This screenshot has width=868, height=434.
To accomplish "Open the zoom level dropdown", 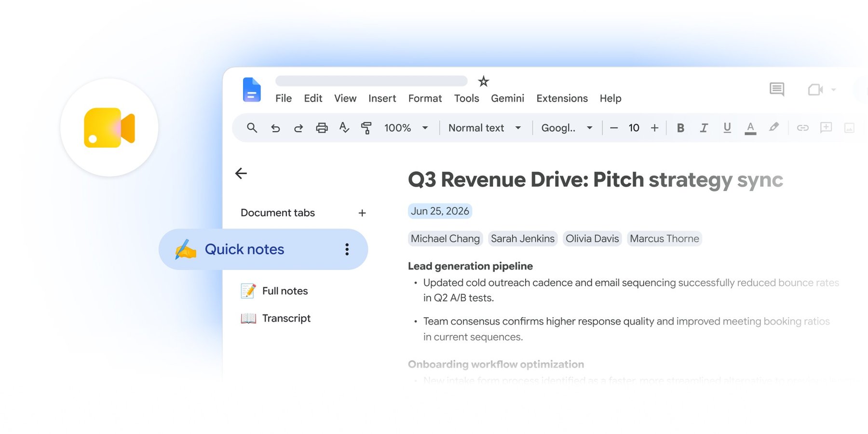I will (406, 128).
